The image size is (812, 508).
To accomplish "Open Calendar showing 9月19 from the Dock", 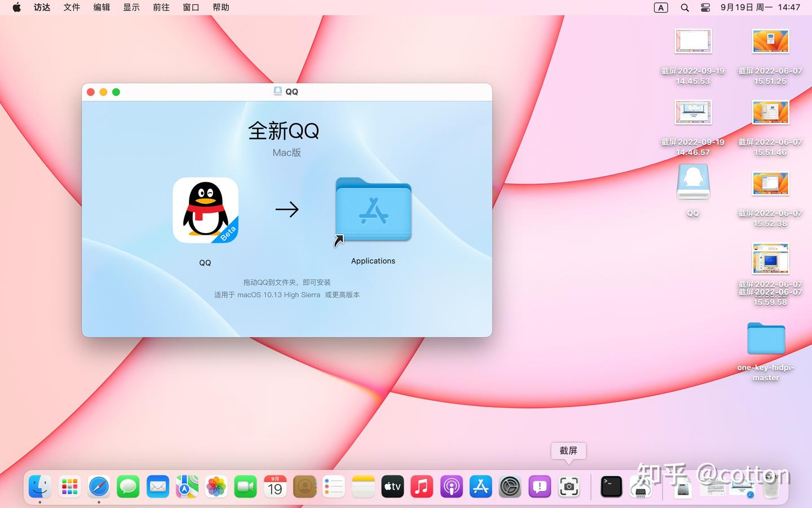I will 275,486.
